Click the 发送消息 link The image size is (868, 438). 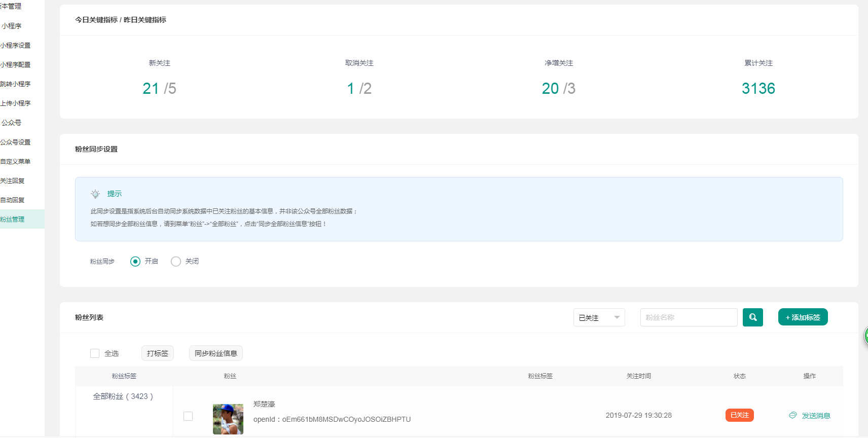click(816, 416)
